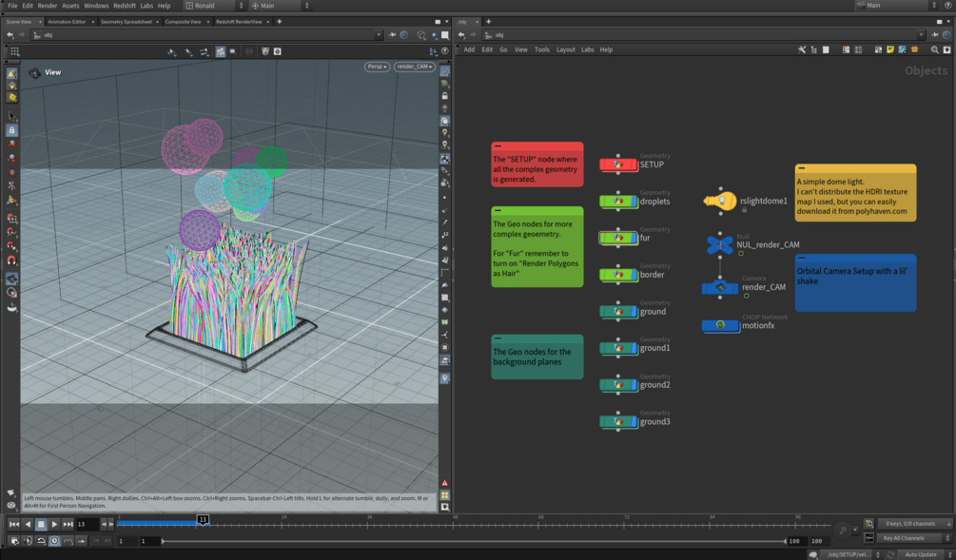Image resolution: width=956 pixels, height=560 pixels.
Task: Select the fur geometry node
Action: (x=618, y=238)
